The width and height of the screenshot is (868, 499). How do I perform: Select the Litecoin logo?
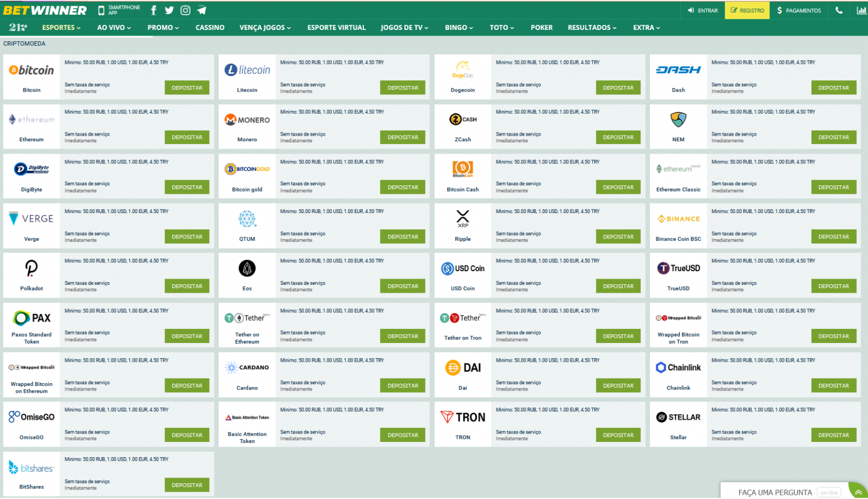coord(247,70)
